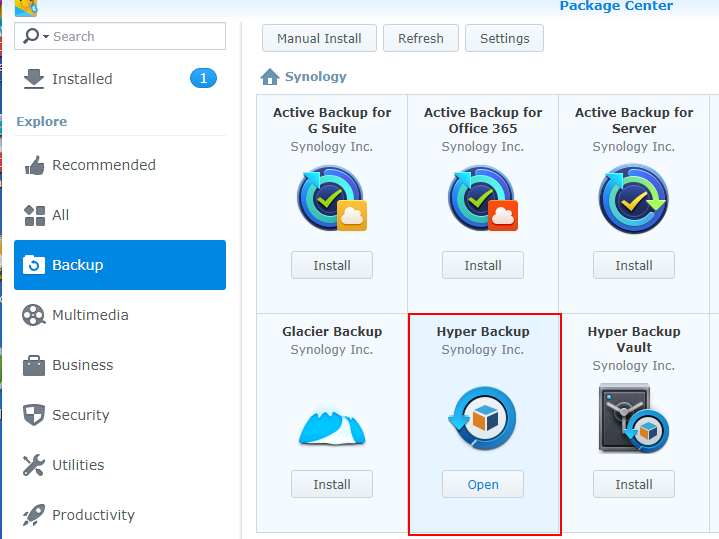719x539 pixels.
Task: Click the Synology home icon in breadcrumb
Action: tap(270, 77)
